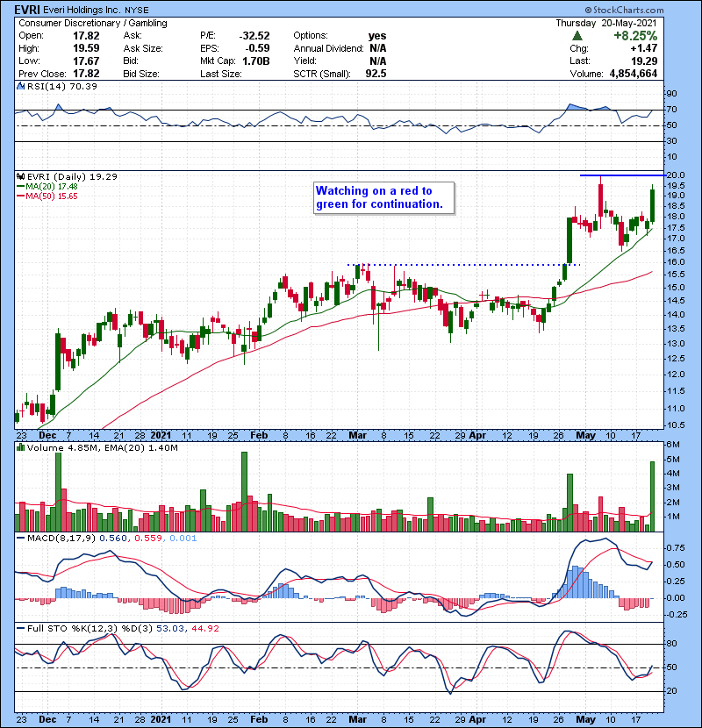The width and height of the screenshot is (702, 728).
Task: Click the Volume value 4,854,664 in header
Action: tap(632, 74)
